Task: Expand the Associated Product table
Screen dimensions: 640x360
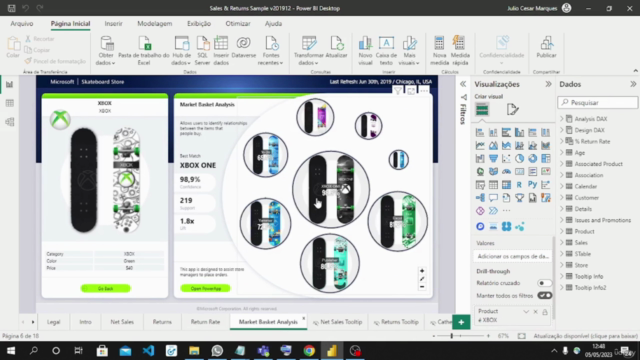Action: [x=562, y=164]
